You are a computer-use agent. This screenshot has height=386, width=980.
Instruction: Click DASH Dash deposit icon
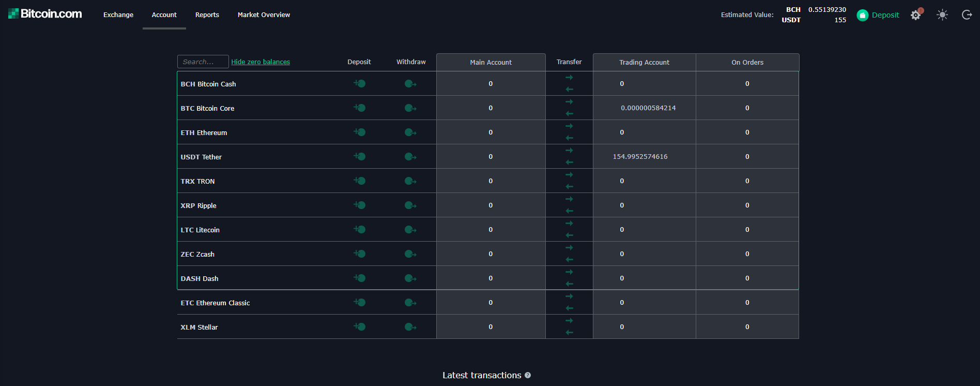[x=360, y=278]
